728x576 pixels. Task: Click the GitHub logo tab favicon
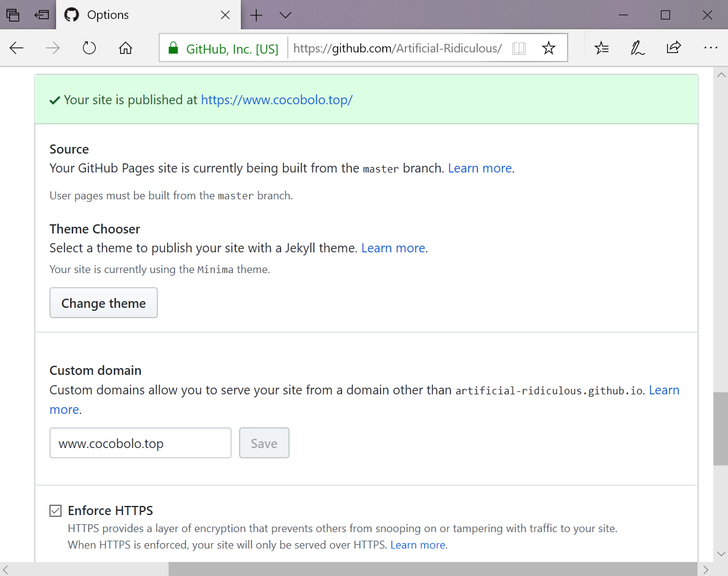71,15
